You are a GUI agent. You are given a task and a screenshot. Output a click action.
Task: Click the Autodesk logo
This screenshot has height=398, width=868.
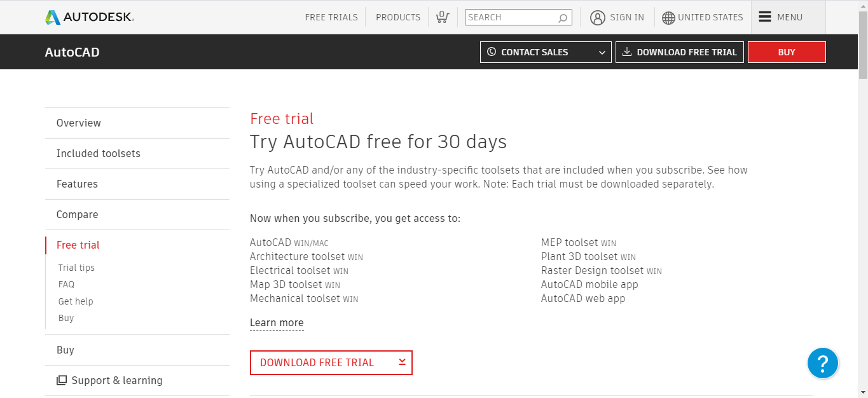pyautogui.click(x=90, y=17)
